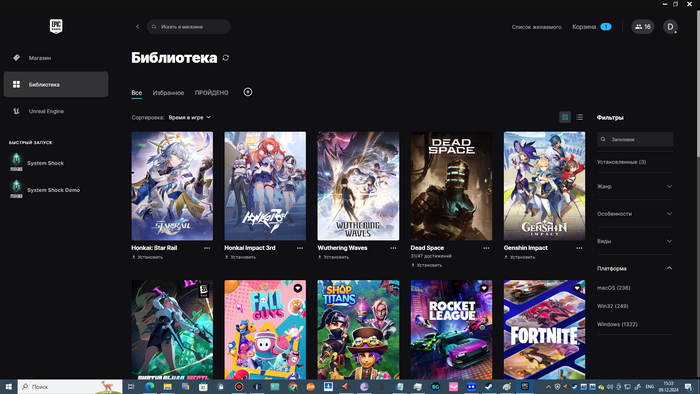Open options menu for Wuthering Waves
This screenshot has height=394, width=700.
[x=393, y=248]
